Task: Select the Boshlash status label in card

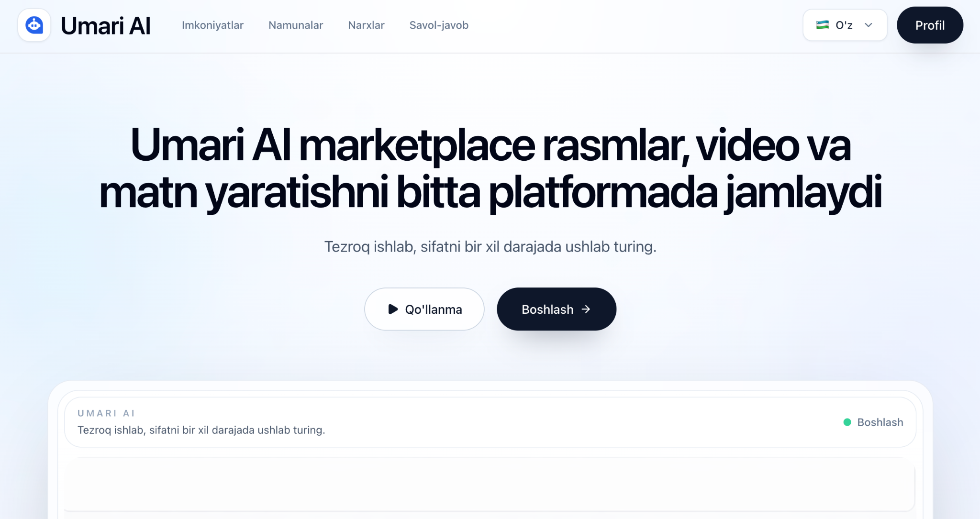Action: tap(880, 422)
